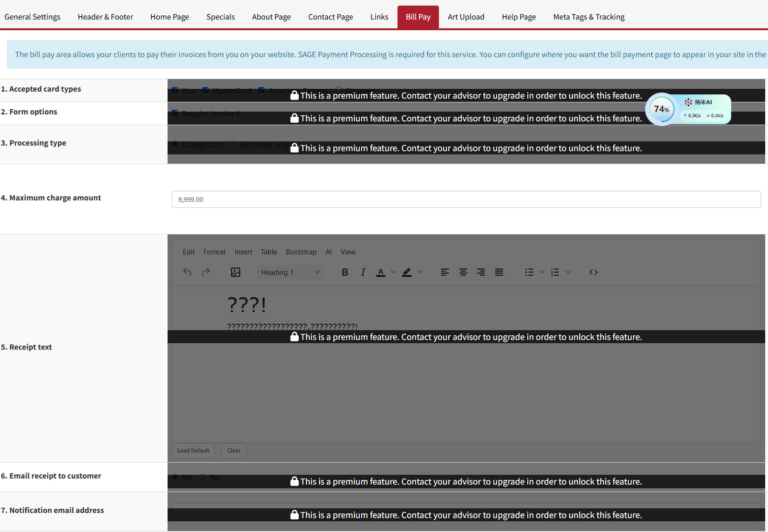This screenshot has width=768, height=532.
Task: Select Yes for email receipt to customer
Action: tap(175, 477)
